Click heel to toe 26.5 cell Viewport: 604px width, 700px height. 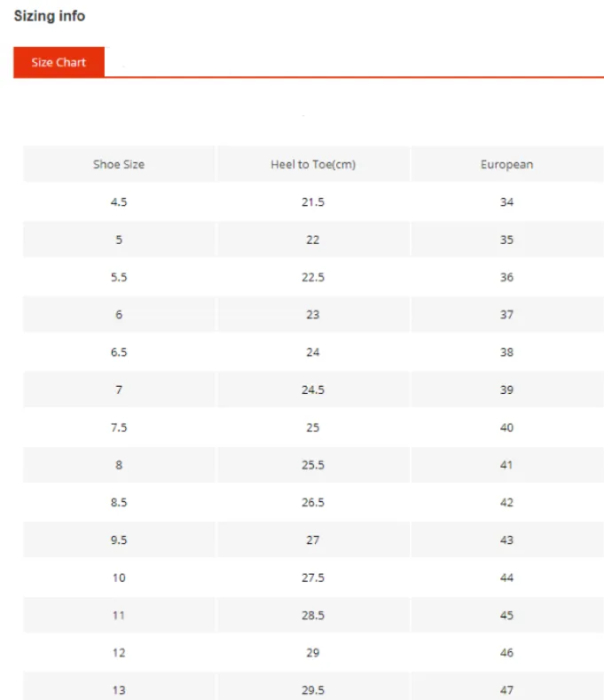coord(313,502)
